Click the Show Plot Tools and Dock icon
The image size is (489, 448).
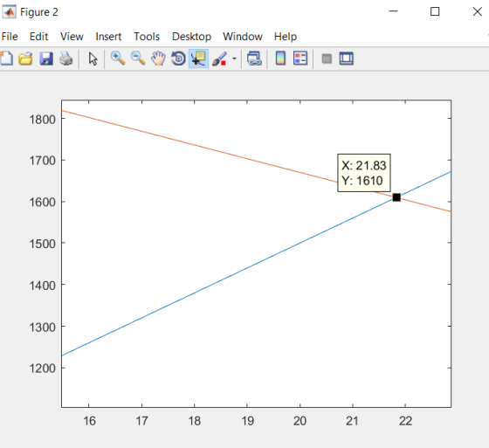coord(346,59)
